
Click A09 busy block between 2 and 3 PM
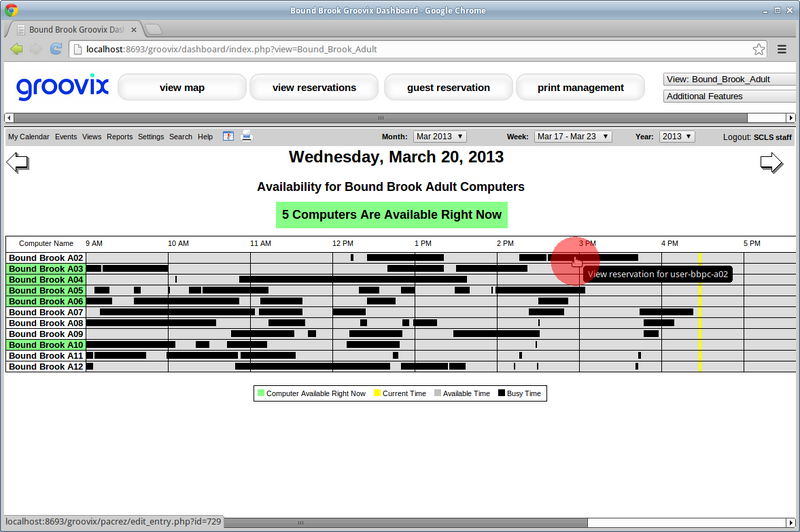point(496,334)
